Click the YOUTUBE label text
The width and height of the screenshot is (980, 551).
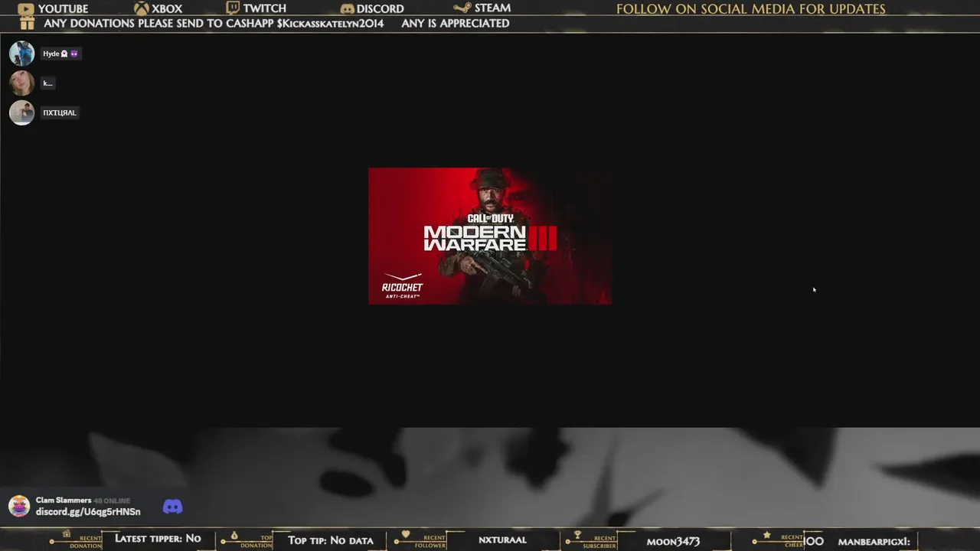click(x=63, y=9)
